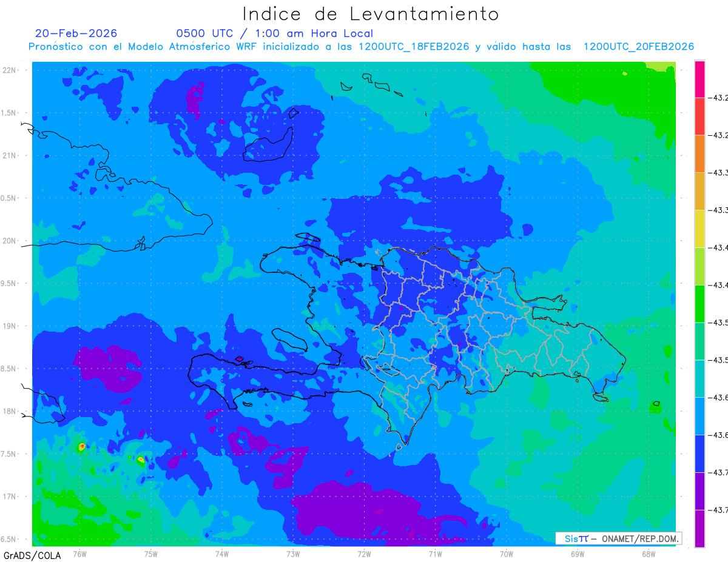Pick the yellow-green segment of the colorbar
728x562 pixels.
click(x=699, y=266)
